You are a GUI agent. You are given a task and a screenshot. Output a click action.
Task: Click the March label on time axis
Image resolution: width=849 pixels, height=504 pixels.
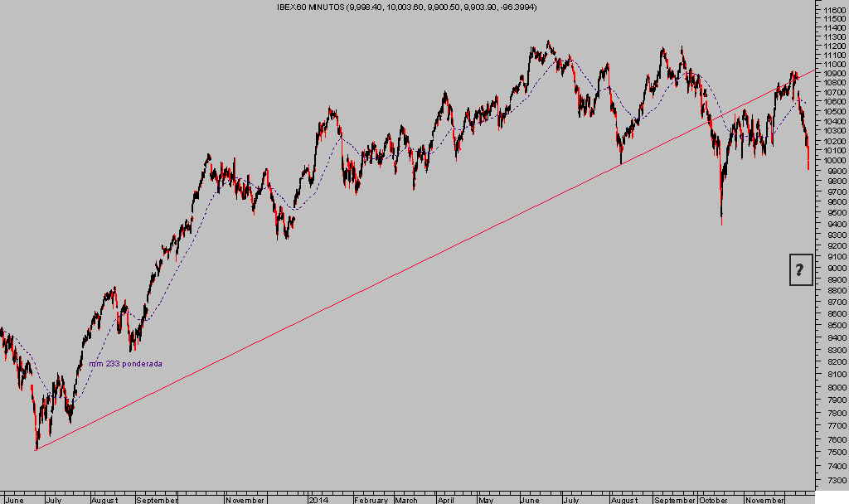pyautogui.click(x=406, y=500)
